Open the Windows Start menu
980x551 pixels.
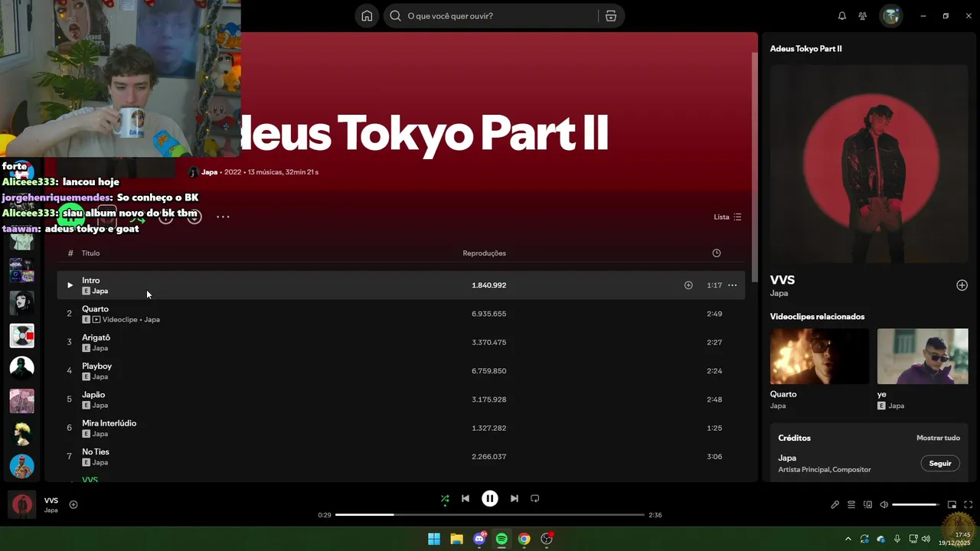(434, 539)
